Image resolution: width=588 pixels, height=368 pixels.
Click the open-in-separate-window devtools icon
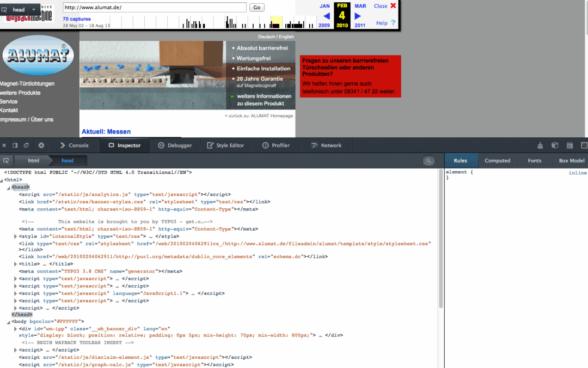pos(26,146)
